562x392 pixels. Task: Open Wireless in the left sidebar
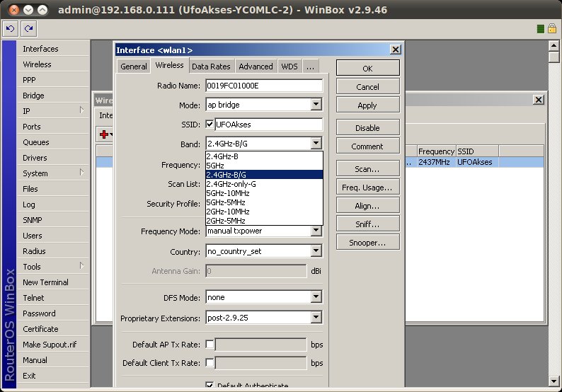pyautogui.click(x=37, y=64)
